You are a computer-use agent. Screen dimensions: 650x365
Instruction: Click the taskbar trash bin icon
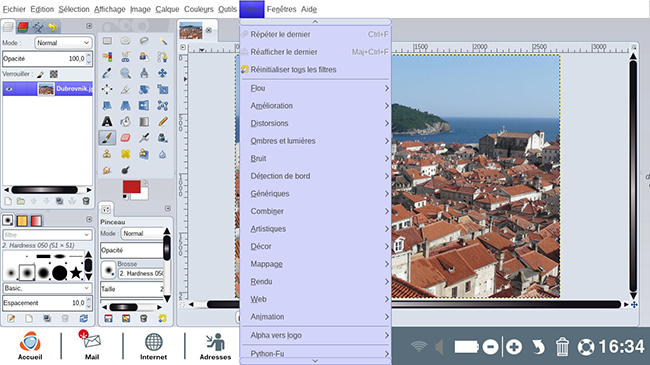562,347
